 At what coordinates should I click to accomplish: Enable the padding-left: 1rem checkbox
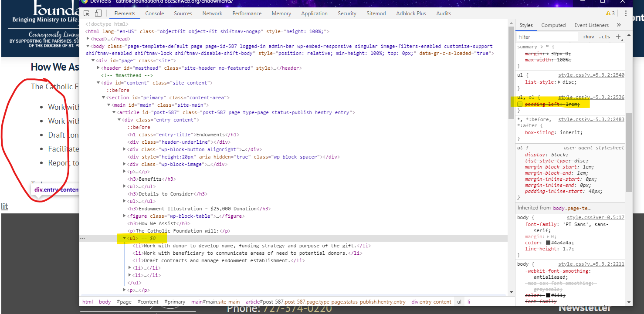pyautogui.click(x=520, y=105)
